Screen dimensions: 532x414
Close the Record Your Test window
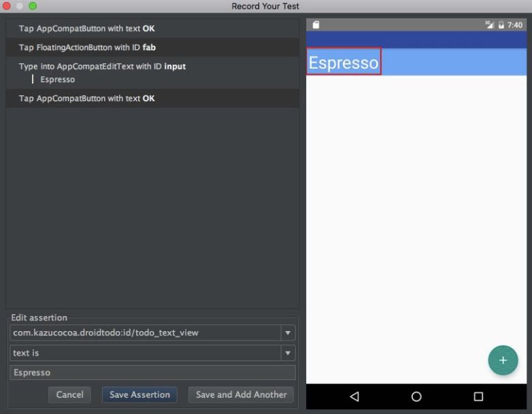(x=6, y=5)
